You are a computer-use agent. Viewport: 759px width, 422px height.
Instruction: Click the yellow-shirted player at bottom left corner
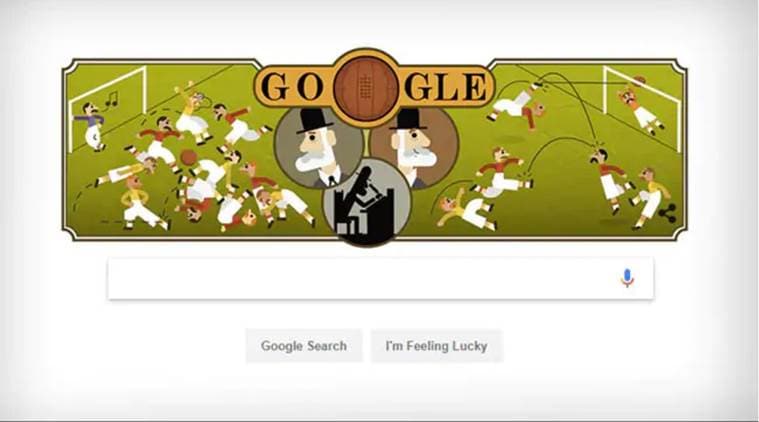138,203
